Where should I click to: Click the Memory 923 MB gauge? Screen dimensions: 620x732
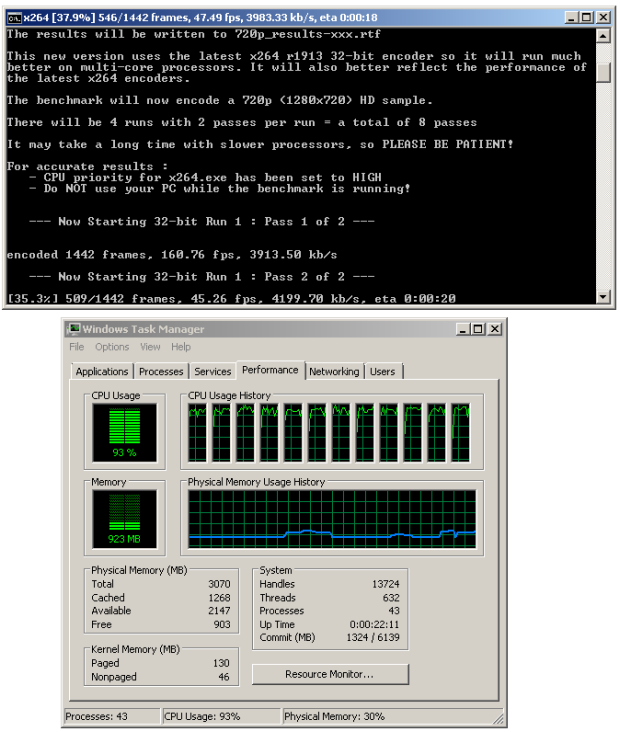point(125,519)
